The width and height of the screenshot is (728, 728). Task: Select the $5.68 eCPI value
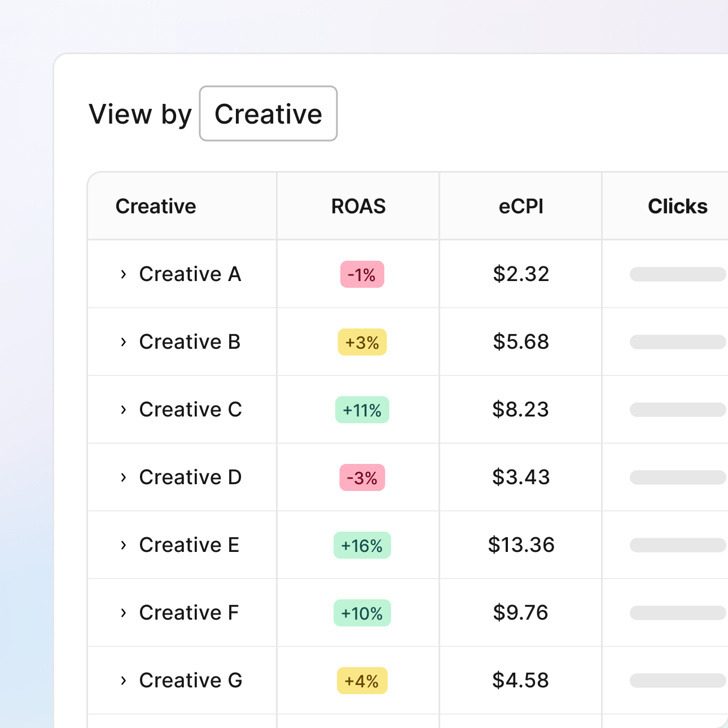pos(520,342)
